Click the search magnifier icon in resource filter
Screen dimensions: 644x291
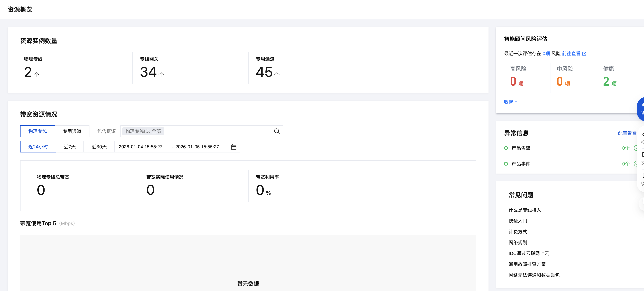[276, 131]
